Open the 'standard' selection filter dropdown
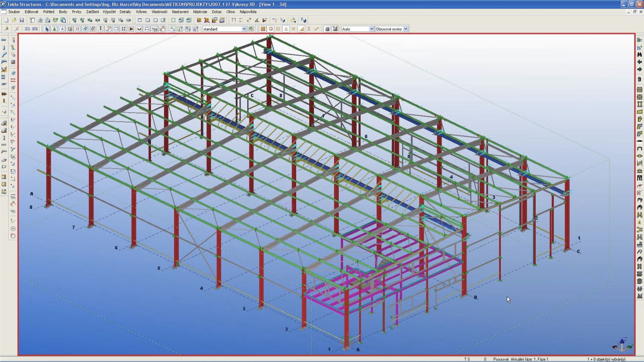The image size is (644, 362). pyautogui.click(x=244, y=29)
